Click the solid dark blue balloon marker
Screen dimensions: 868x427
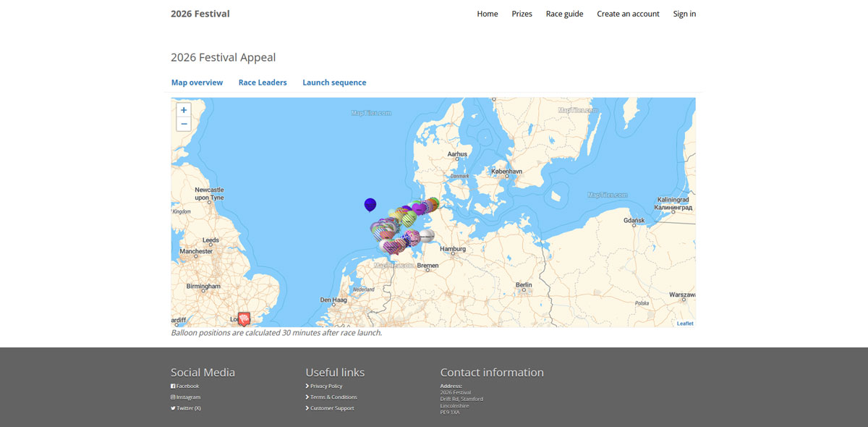(x=370, y=204)
